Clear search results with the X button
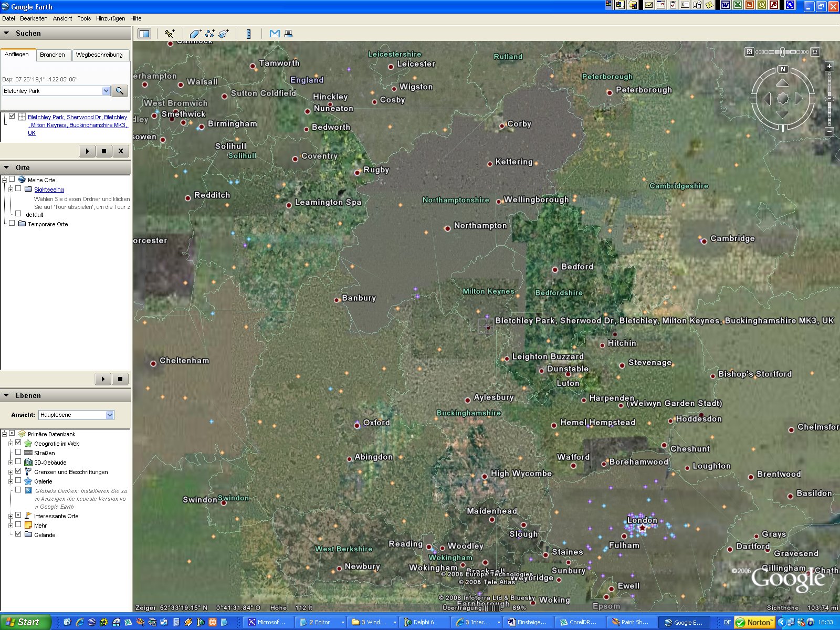The width and height of the screenshot is (840, 630). 121,151
